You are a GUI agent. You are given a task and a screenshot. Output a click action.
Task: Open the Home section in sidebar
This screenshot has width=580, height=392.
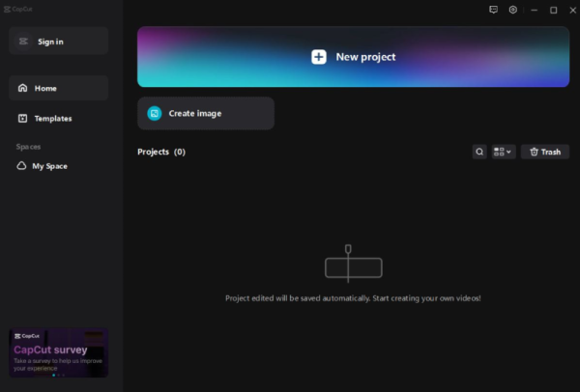tap(58, 88)
